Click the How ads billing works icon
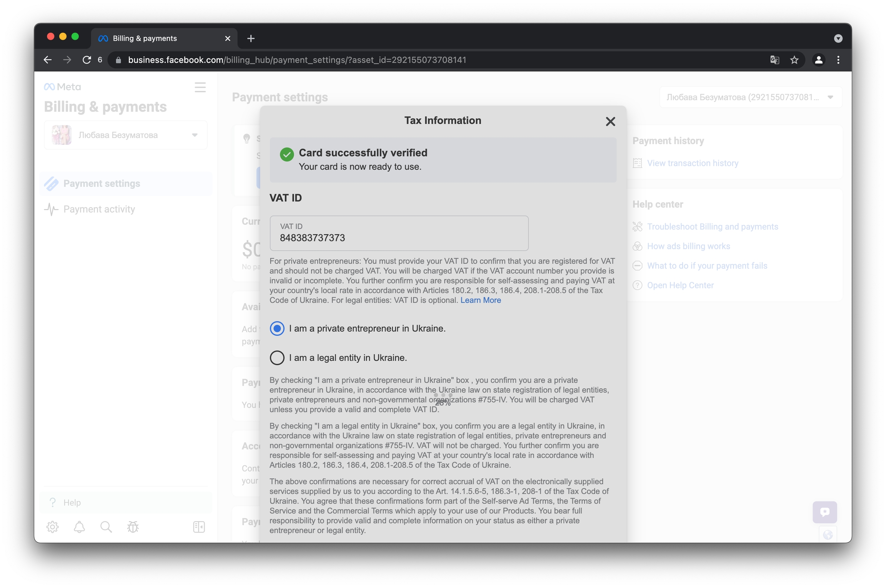 pyautogui.click(x=637, y=246)
